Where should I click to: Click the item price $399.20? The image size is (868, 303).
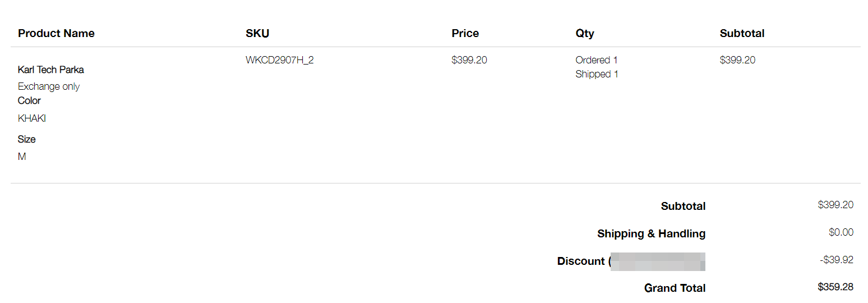[469, 60]
